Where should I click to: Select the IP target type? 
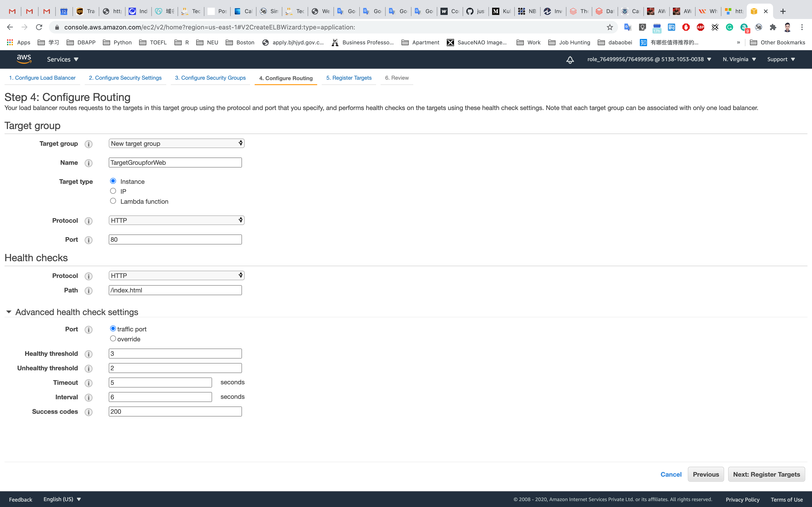[113, 191]
